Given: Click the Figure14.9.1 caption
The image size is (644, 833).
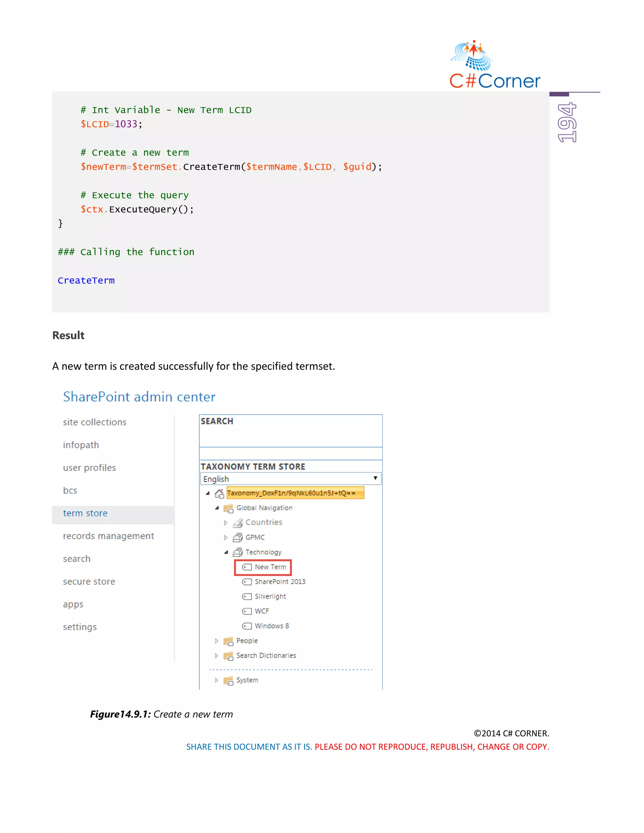Looking at the screenshot, I should 161,714.
